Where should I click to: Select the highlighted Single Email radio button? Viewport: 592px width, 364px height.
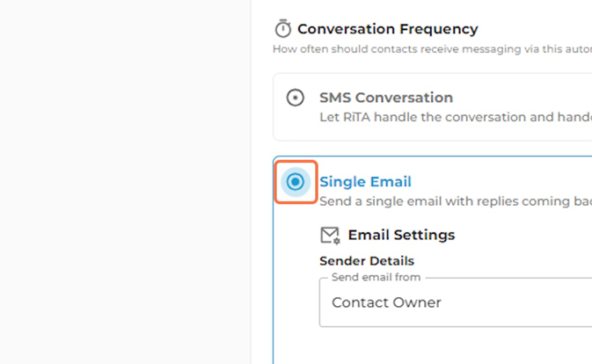point(296,182)
